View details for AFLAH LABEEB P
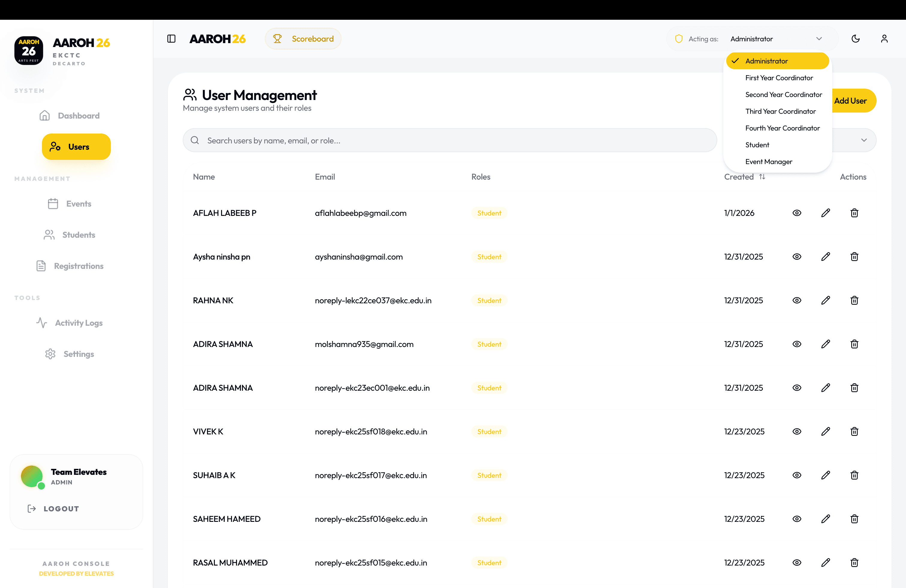906x588 pixels. pos(797,213)
